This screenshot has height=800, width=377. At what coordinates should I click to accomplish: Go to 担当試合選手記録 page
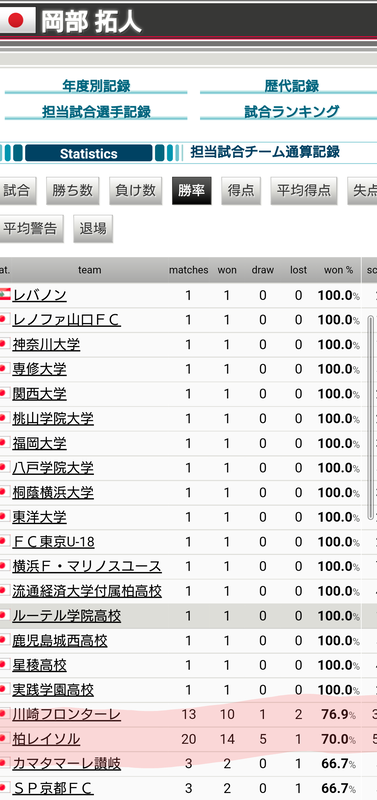tap(96, 111)
